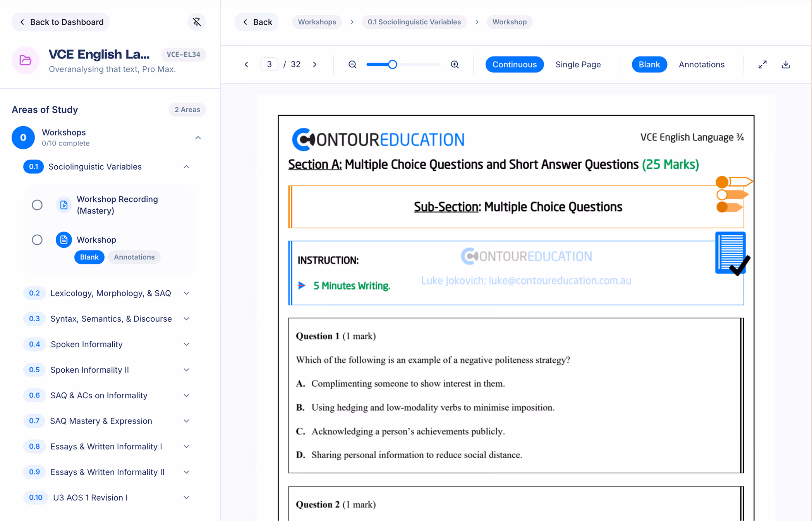Click the zoom out magnifier icon
This screenshot has height=521, width=812.
coord(352,65)
